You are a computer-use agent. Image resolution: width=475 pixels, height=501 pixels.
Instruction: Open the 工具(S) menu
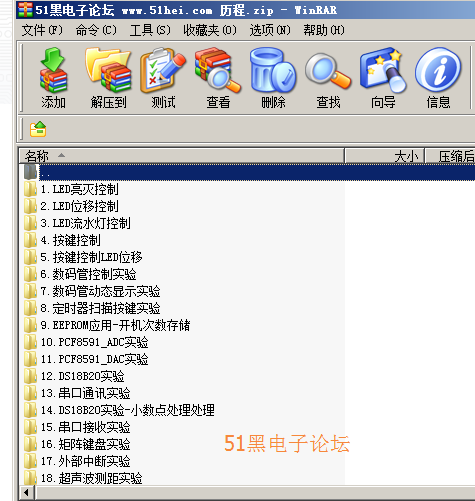[x=150, y=30]
